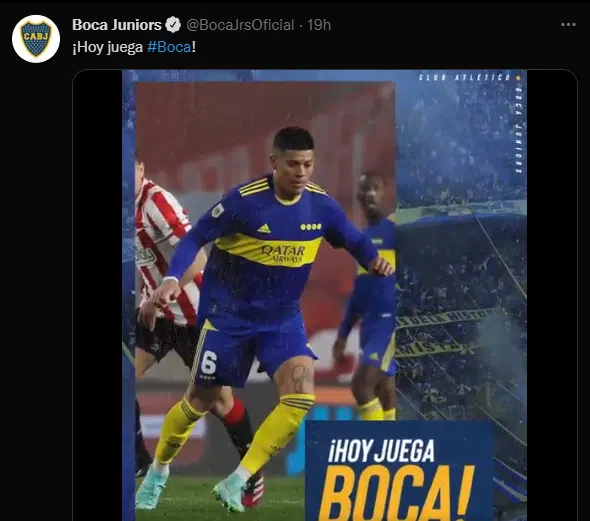
Task: Open the Boca Juniors display name link
Action: click(117, 25)
